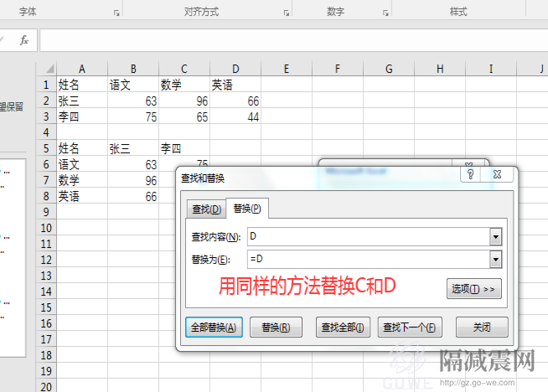Select column A header
The width and height of the screenshot is (548, 392).
82,69
